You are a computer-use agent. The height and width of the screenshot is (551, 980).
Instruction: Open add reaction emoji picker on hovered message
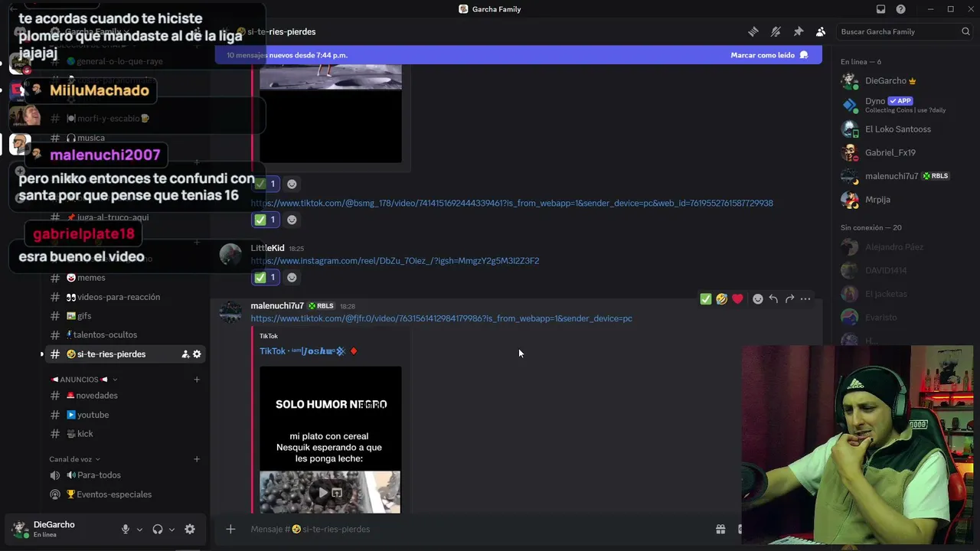[758, 299]
